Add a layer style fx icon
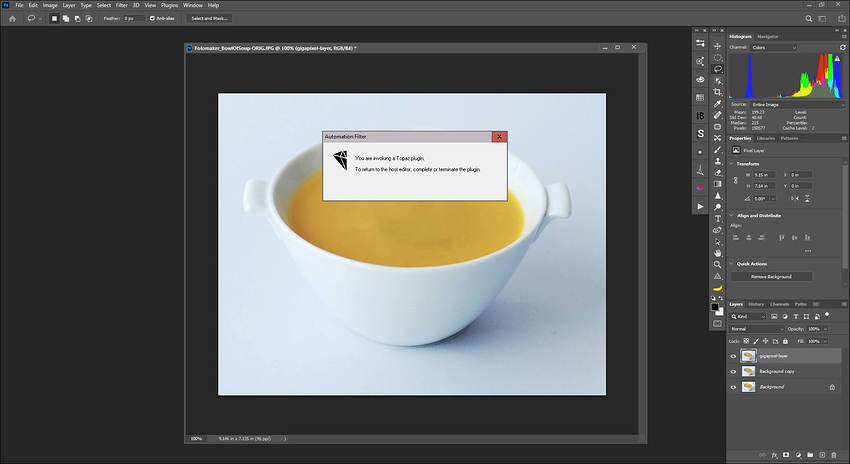 tap(774, 455)
